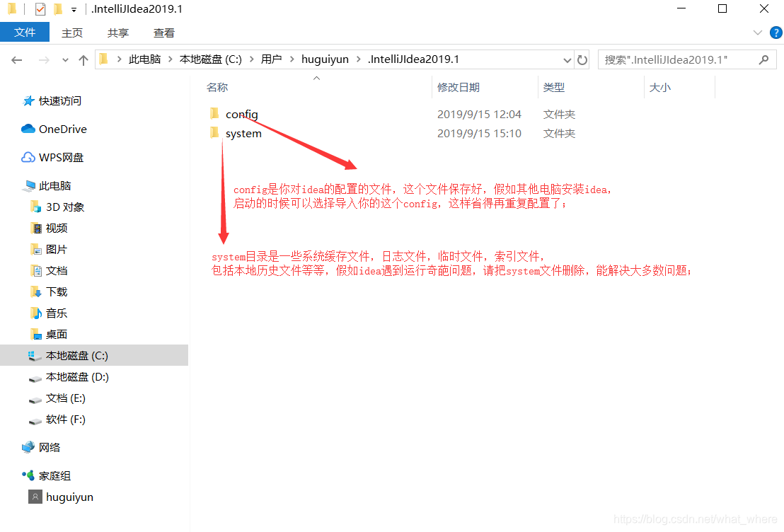Select the config folder name
The height and width of the screenshot is (532, 784).
[x=242, y=115]
